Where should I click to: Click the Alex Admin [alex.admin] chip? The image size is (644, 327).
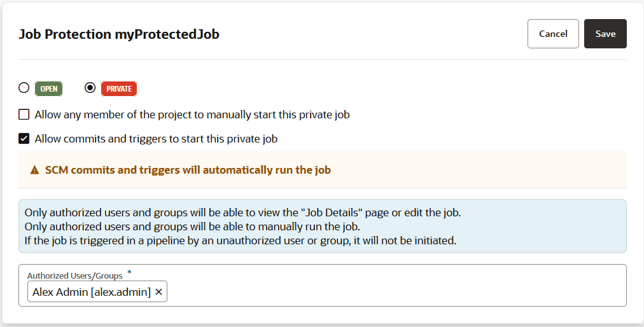coord(91,291)
